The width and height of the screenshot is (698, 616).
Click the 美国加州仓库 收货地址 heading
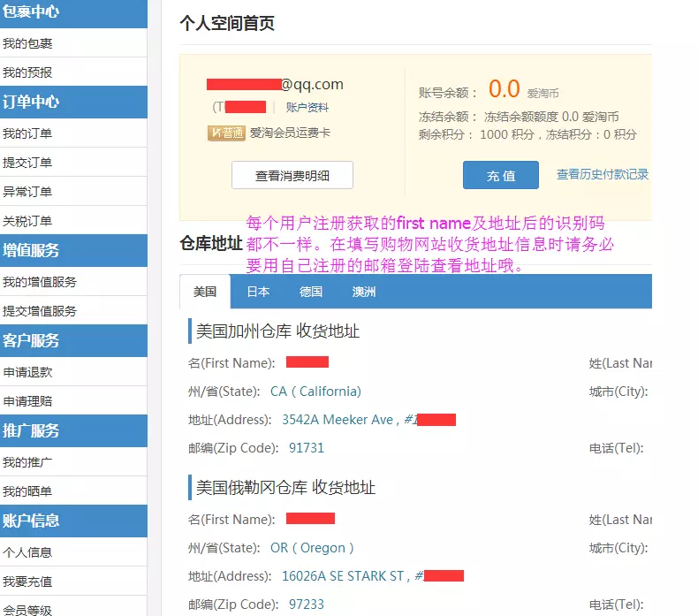pyautogui.click(x=277, y=331)
